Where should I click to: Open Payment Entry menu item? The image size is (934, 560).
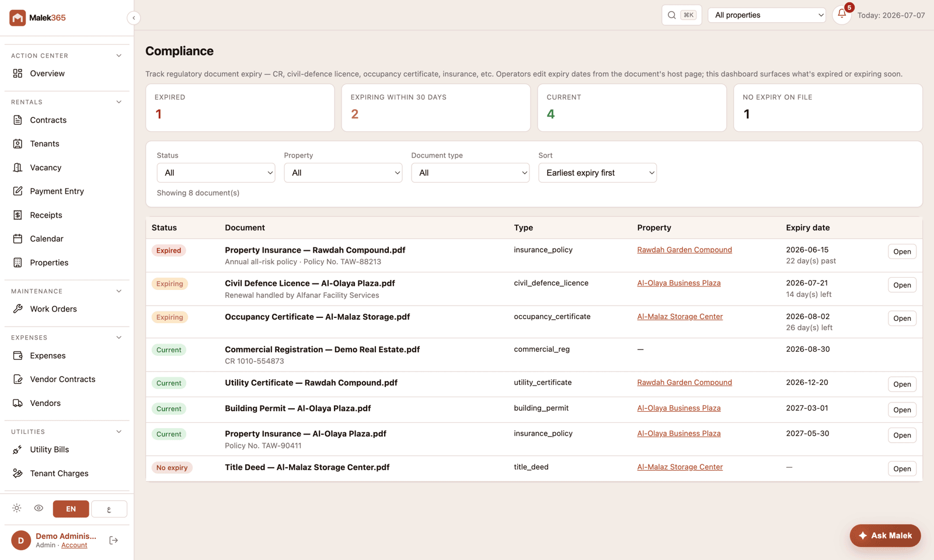click(67, 191)
